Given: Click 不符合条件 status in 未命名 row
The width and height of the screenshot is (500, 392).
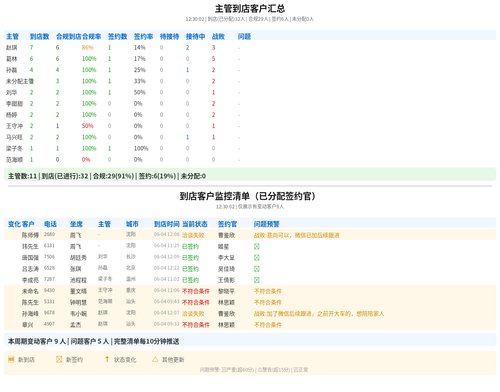Looking at the screenshot, I should [196, 291].
